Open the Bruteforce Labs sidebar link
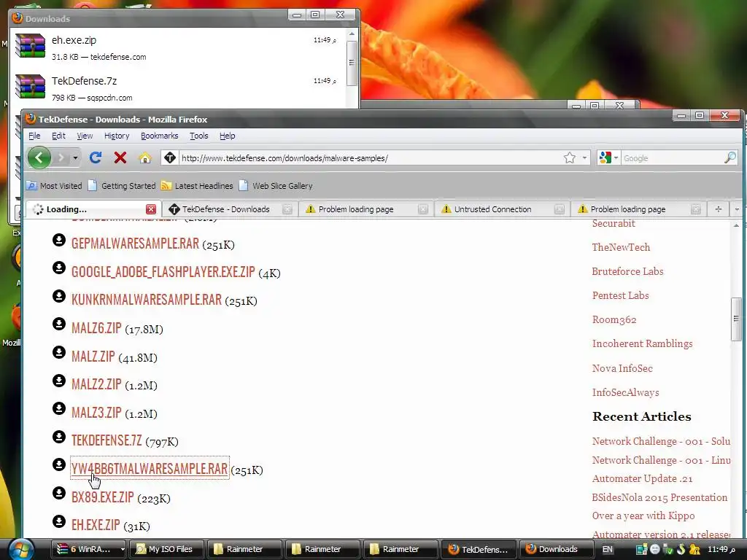Image resolution: width=747 pixels, height=560 pixels. pos(627,271)
